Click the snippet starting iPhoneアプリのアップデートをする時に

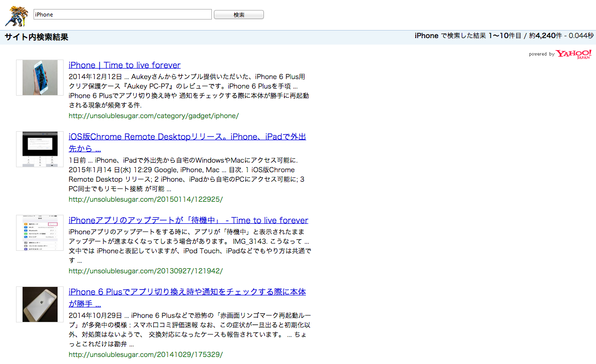[x=190, y=246]
